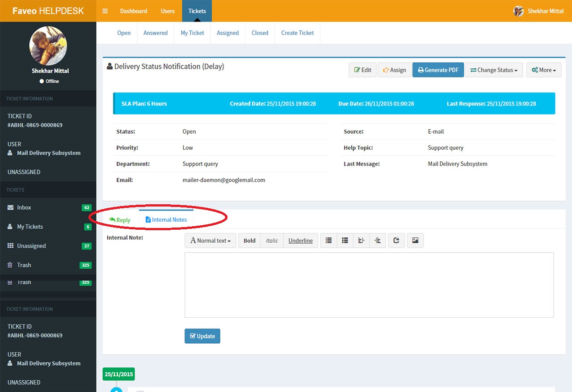Toggle Bold formatting for the internal note
Image resolution: width=572 pixels, height=392 pixels.
click(249, 240)
